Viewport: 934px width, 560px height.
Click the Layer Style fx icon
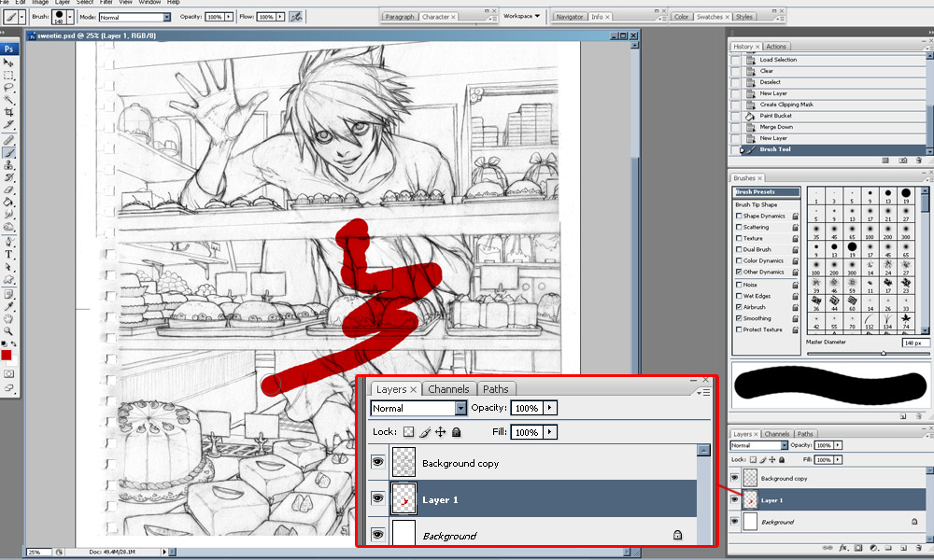tap(842, 548)
